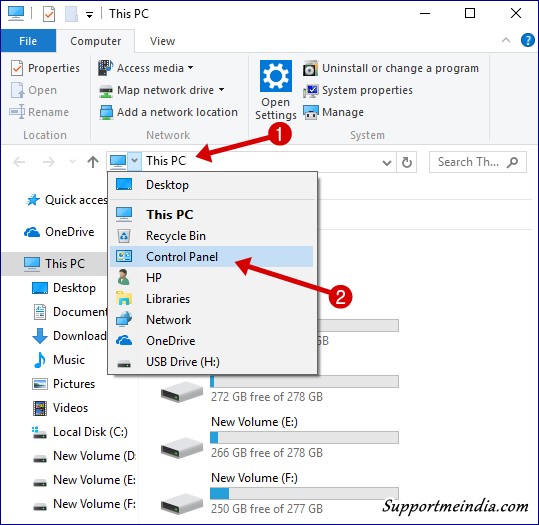Click the Rename button in Location group
Viewport: 539px width, 525px height.
tap(39, 112)
